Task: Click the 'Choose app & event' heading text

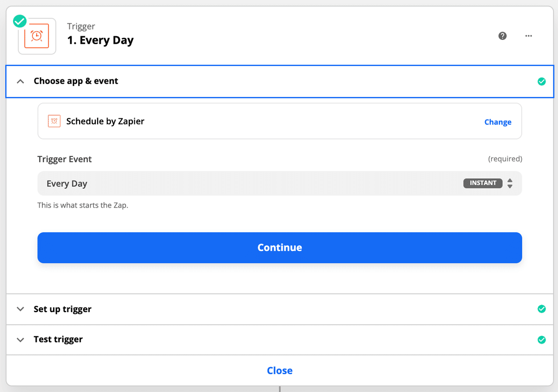Action: (76, 81)
